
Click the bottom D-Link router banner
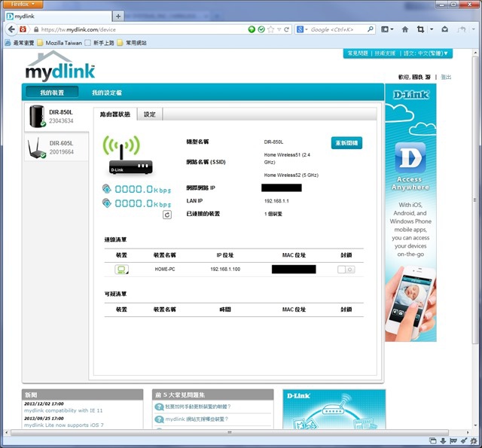(334, 409)
